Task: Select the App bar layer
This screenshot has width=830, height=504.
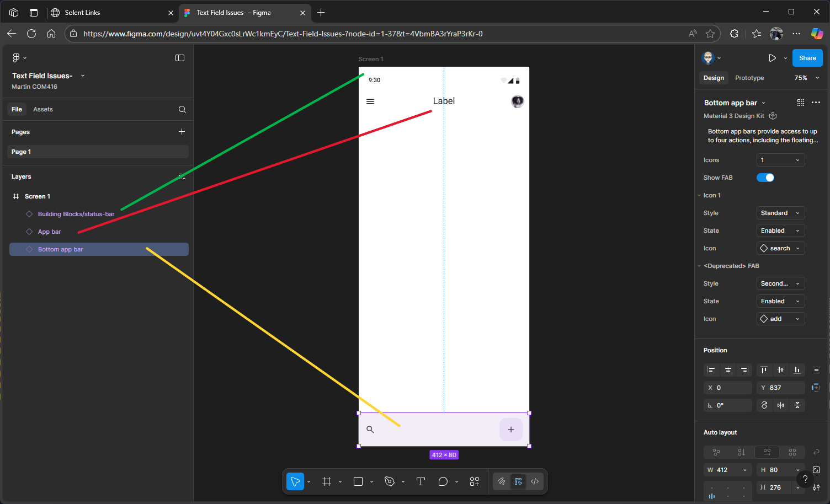Action: (50, 232)
